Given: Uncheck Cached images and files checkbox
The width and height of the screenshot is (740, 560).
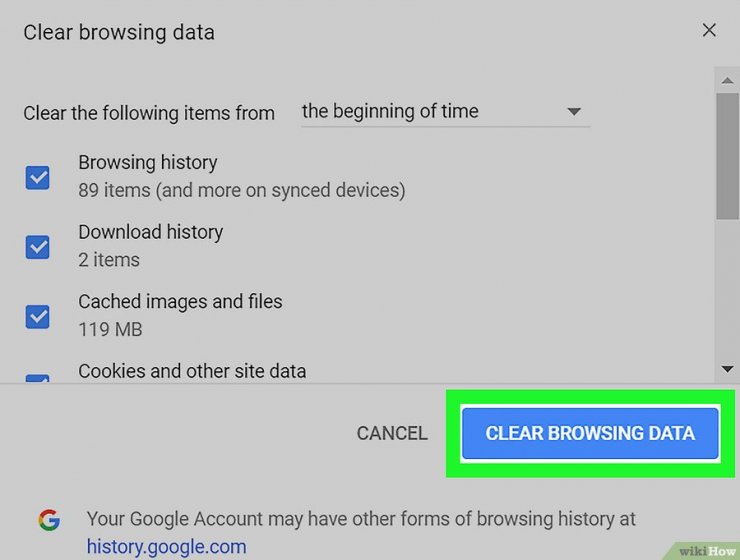Looking at the screenshot, I should pyautogui.click(x=37, y=316).
